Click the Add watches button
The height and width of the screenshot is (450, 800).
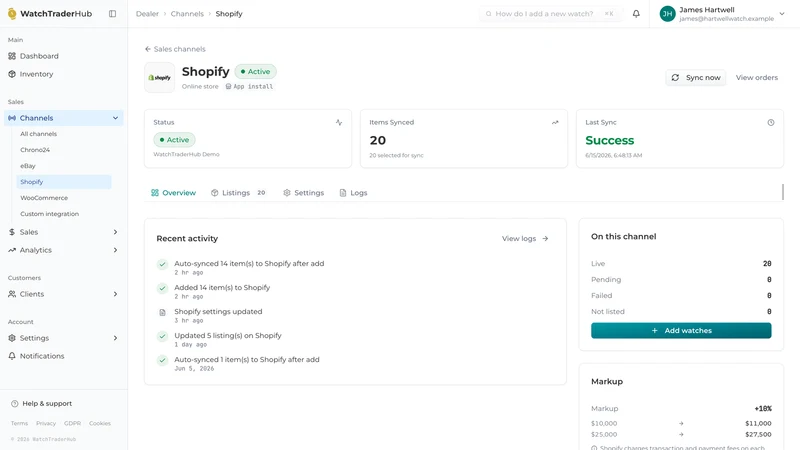coord(681,331)
